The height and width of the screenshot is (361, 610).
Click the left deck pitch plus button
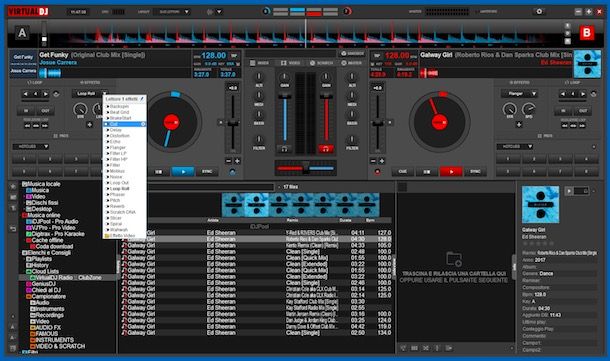tap(237, 161)
